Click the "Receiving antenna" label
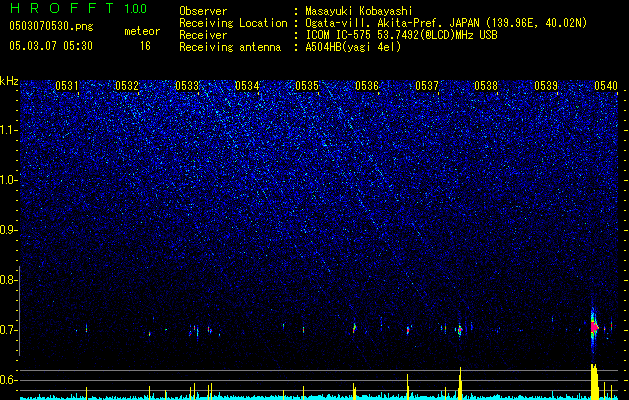Screen dimensions: 629x400 [230, 47]
